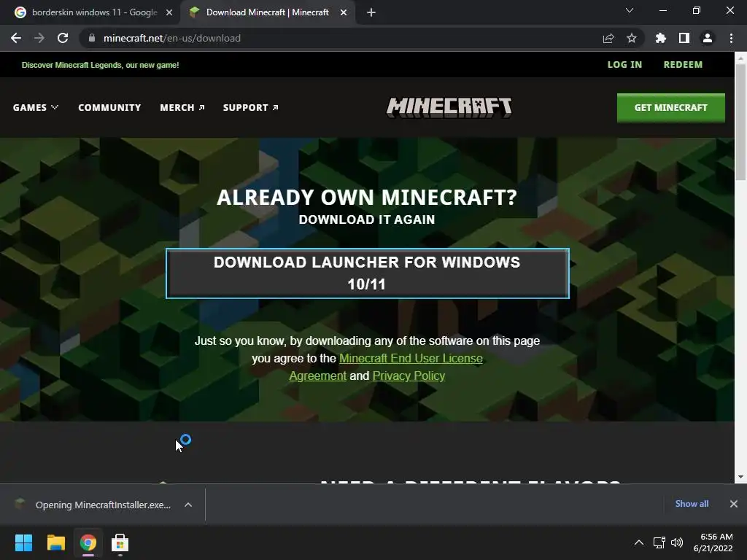Open the MERCH external link
Image resolution: width=747 pixels, height=560 pixels.
tap(182, 108)
